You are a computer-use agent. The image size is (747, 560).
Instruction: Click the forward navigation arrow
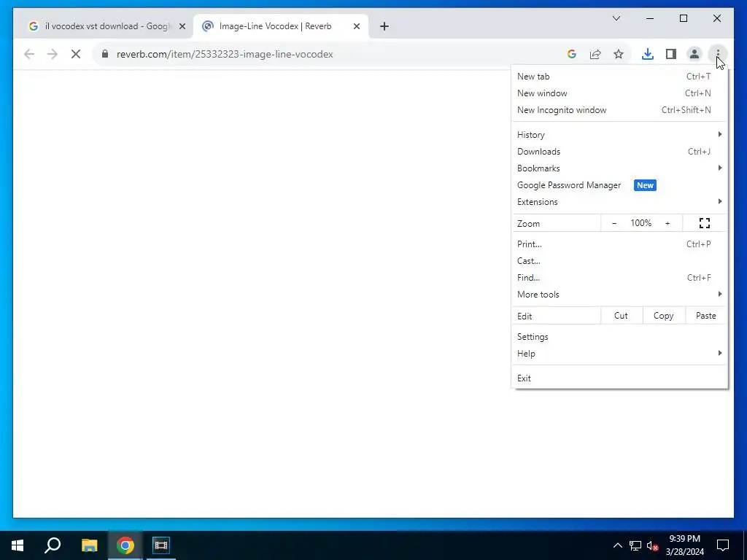click(x=53, y=54)
